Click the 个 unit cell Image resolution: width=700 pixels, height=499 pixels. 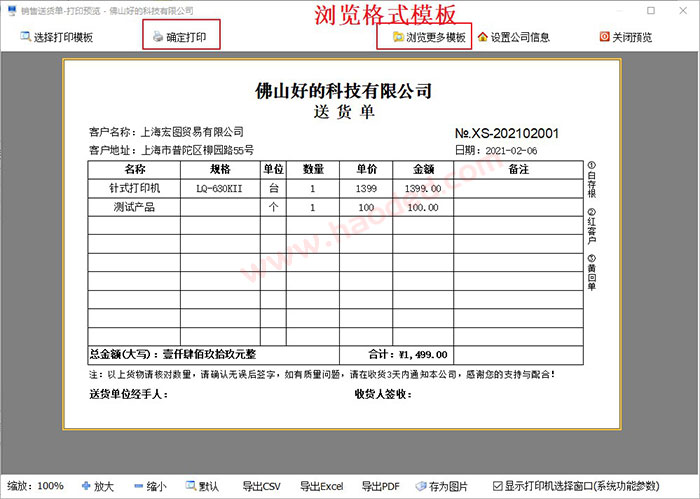pyautogui.click(x=273, y=207)
